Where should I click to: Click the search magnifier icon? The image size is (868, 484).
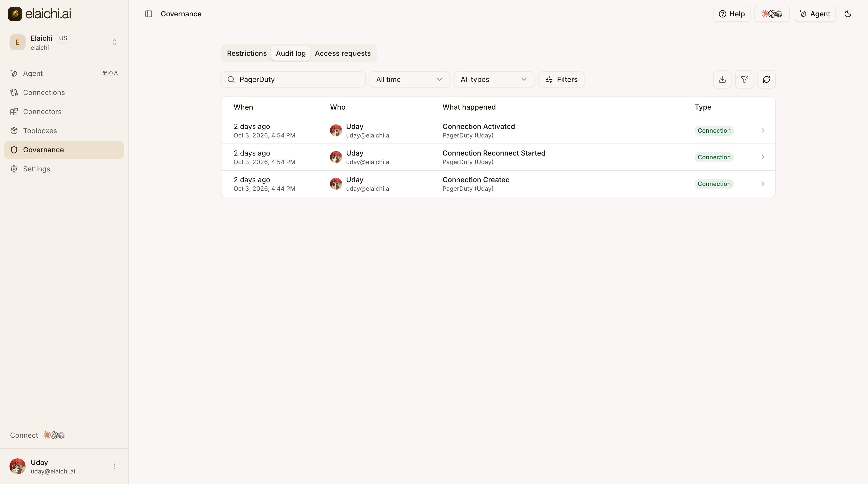pyautogui.click(x=231, y=80)
